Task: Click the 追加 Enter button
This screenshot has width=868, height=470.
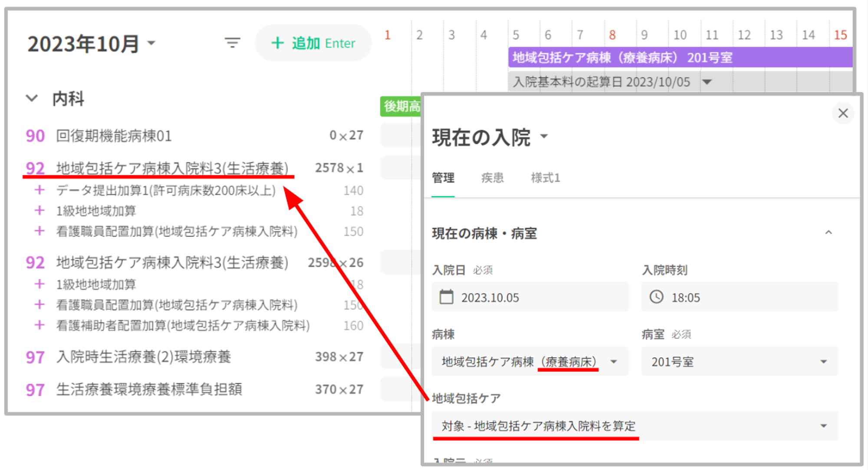Action: (313, 43)
